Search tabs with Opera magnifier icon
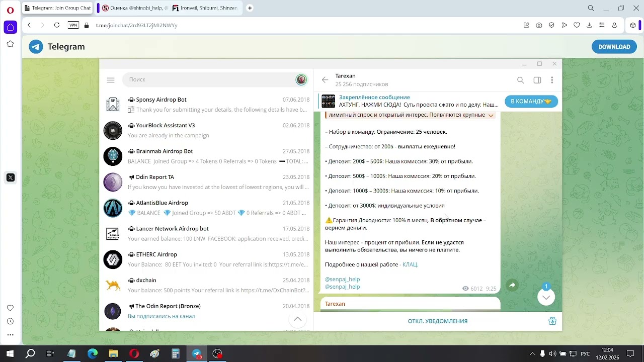 tap(591, 8)
